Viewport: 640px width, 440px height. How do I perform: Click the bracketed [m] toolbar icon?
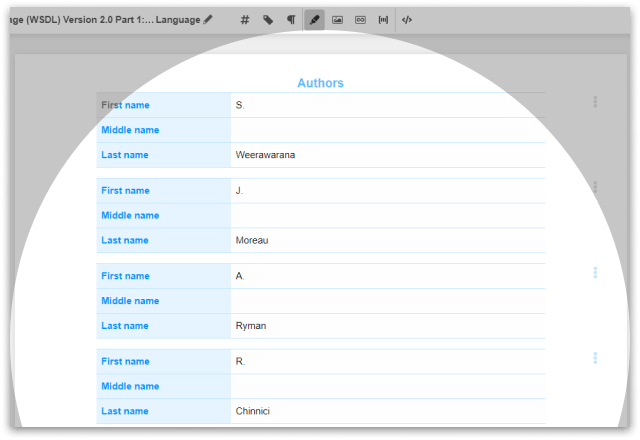(x=383, y=19)
